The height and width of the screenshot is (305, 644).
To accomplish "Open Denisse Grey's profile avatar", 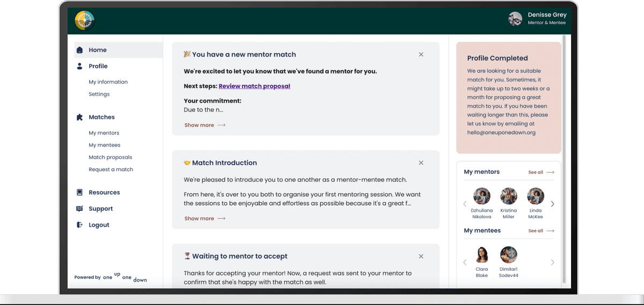I will coord(515,19).
